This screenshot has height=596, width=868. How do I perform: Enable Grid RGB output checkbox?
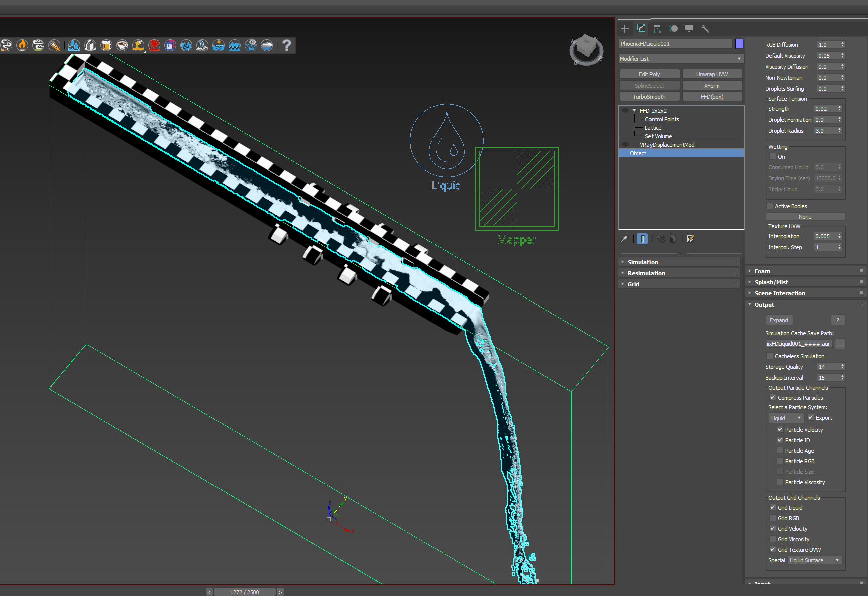tap(773, 518)
